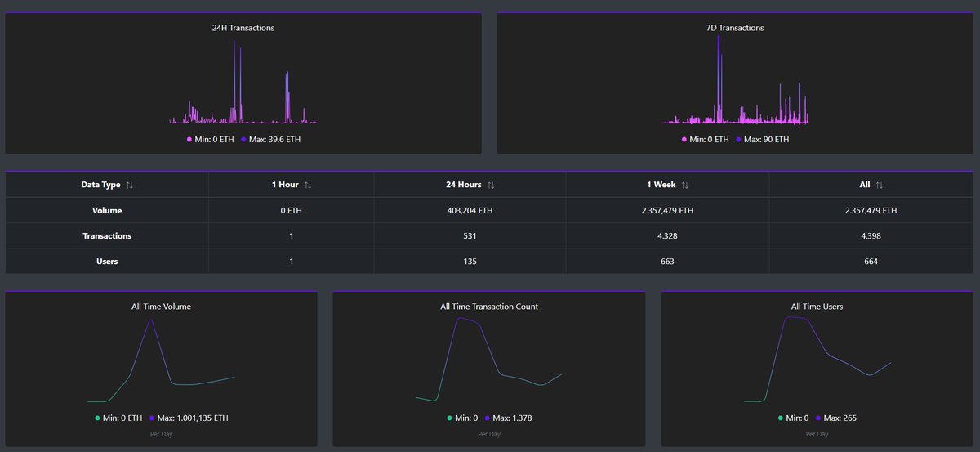Click the All Time Volume line chart

click(161, 360)
